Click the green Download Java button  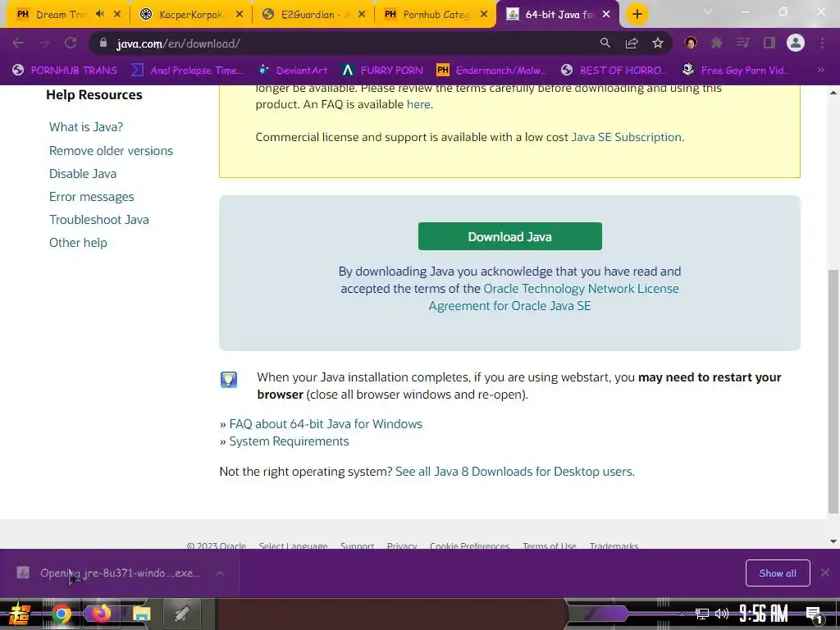pos(509,236)
